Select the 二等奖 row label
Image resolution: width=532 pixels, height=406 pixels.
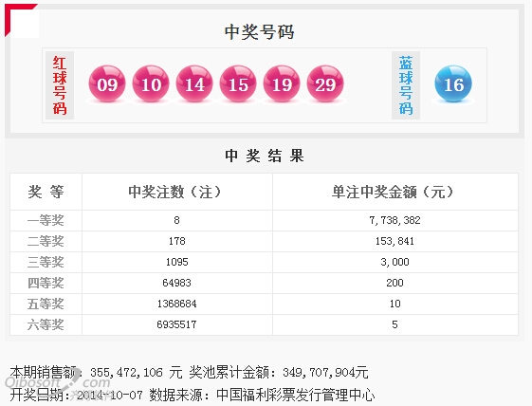[x=46, y=241]
